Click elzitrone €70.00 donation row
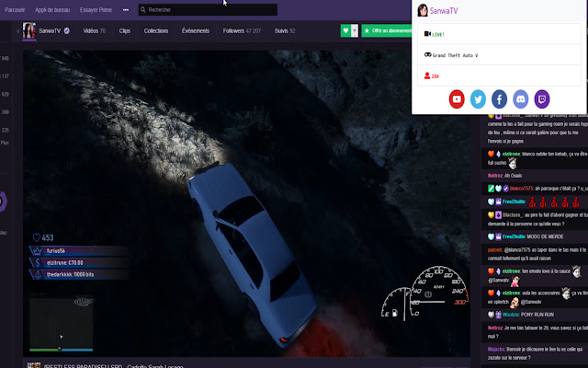588x368 pixels. 79,262
